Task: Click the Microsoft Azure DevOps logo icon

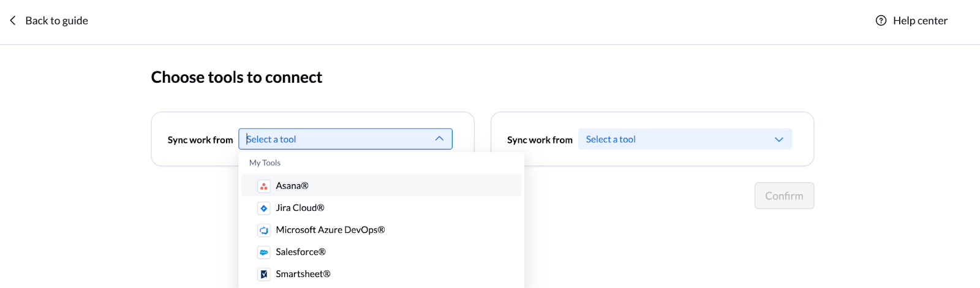Action: click(x=264, y=230)
